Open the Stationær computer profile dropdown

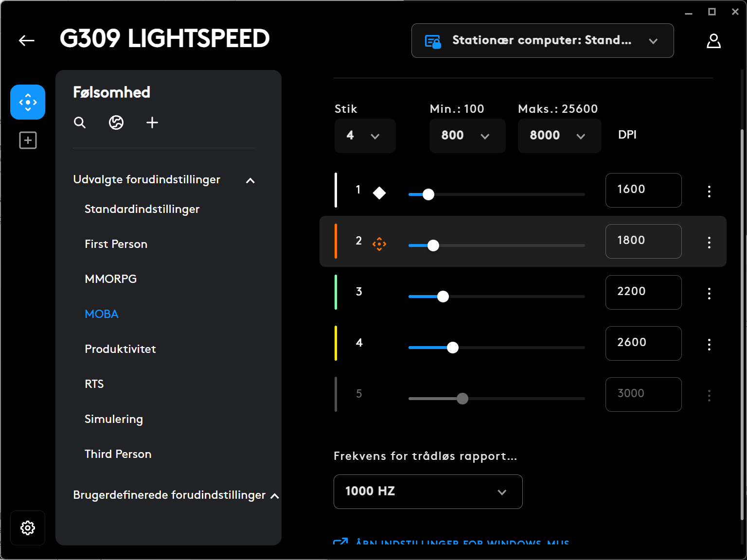pos(543,41)
